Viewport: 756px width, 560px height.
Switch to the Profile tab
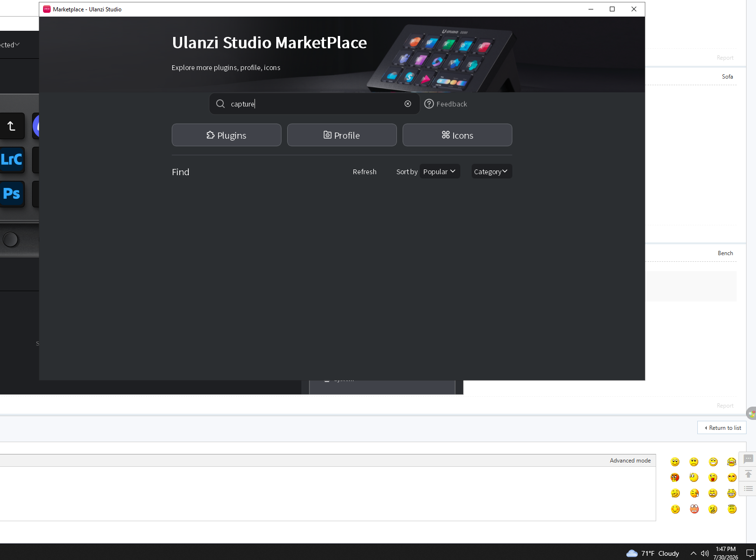pos(342,135)
